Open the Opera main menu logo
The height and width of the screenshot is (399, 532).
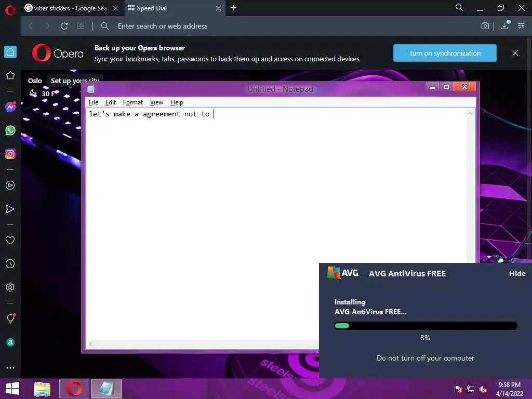click(x=10, y=10)
